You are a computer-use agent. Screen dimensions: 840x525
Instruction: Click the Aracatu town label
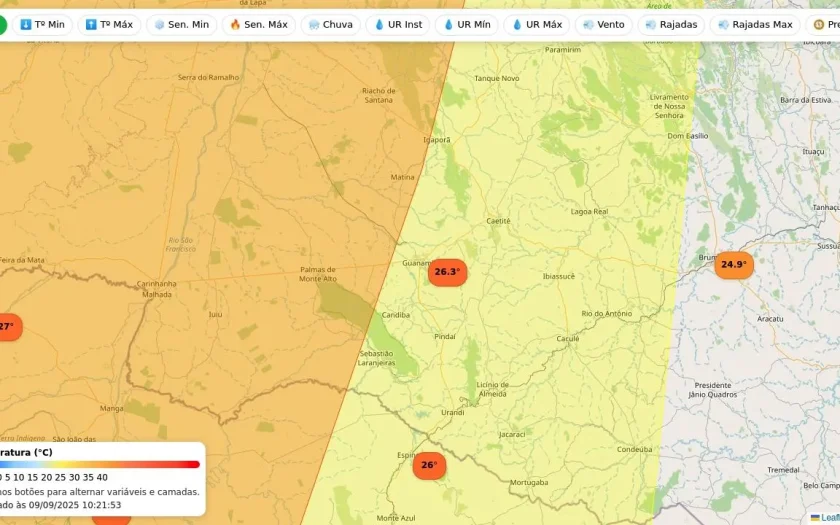coord(770,319)
